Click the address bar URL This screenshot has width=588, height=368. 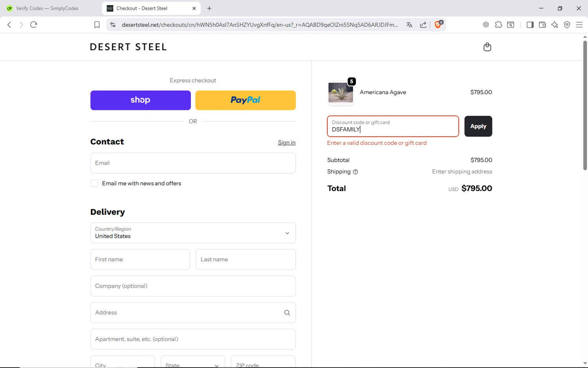[x=260, y=25]
